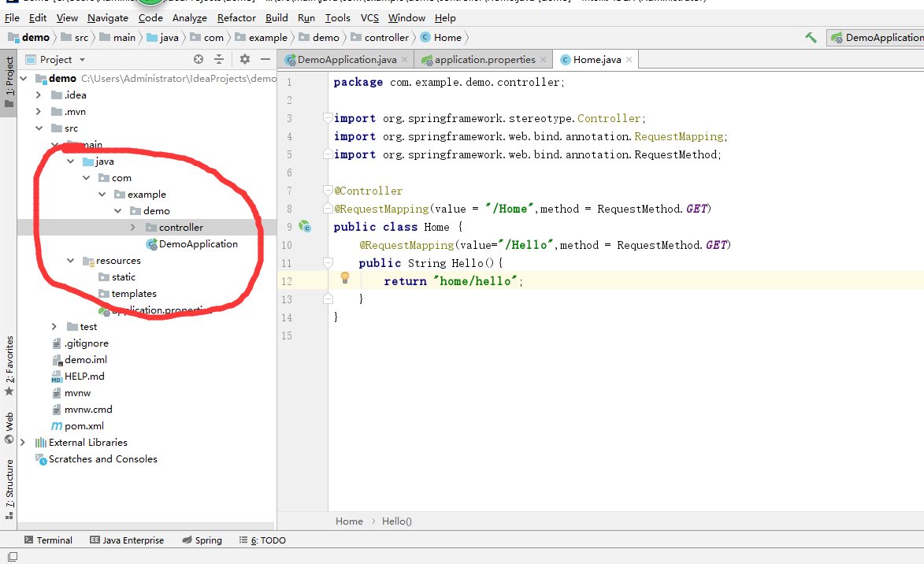This screenshot has height=564, width=924.
Task: Click the Collapse All icon in Project panel
Action: click(219, 59)
